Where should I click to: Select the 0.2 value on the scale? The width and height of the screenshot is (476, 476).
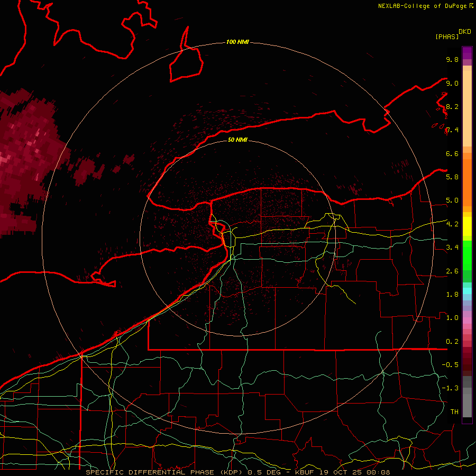(452, 341)
